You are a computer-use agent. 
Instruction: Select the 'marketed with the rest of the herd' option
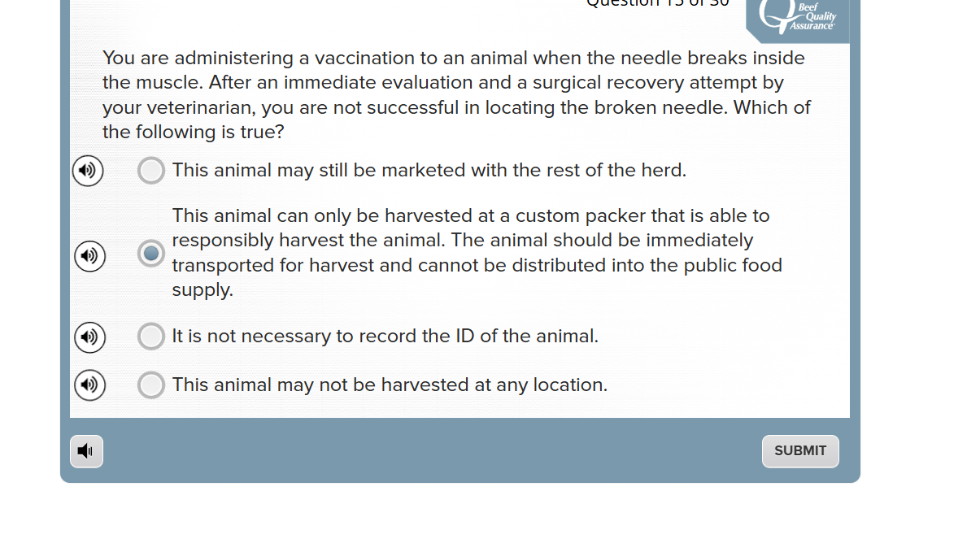[x=151, y=171]
